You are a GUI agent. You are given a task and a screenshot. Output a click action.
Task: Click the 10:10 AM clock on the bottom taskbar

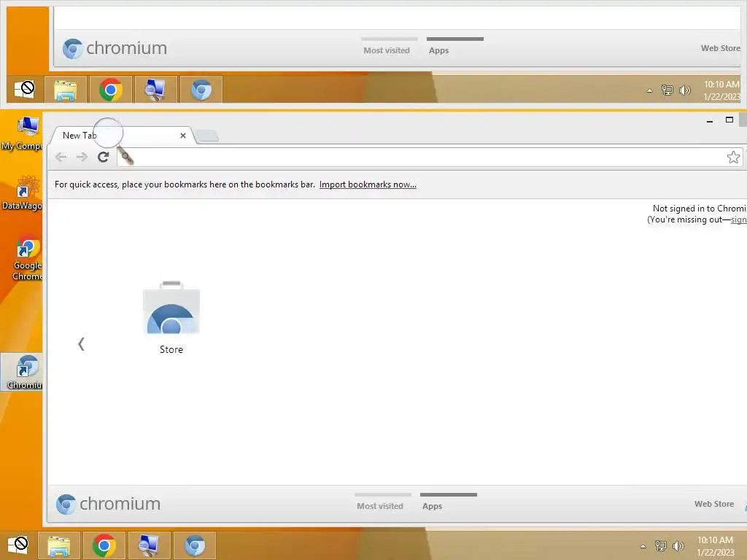pyautogui.click(x=715, y=546)
